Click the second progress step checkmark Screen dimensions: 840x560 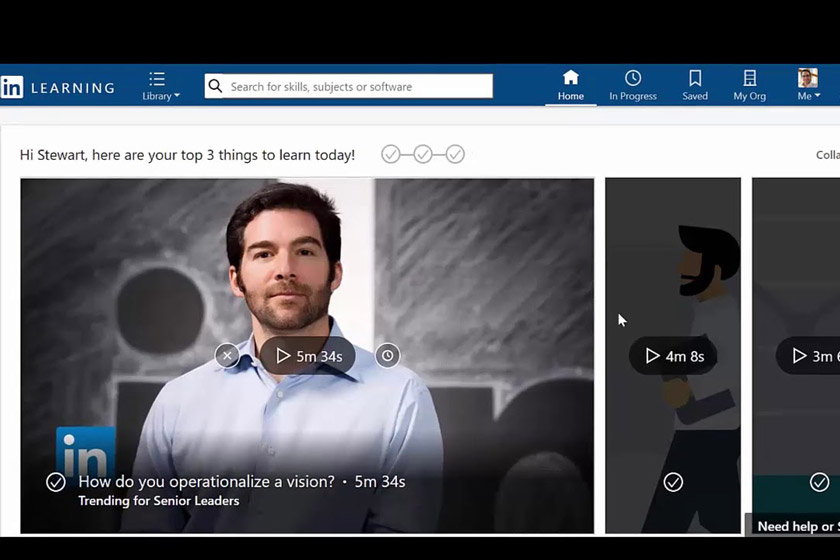[423, 154]
